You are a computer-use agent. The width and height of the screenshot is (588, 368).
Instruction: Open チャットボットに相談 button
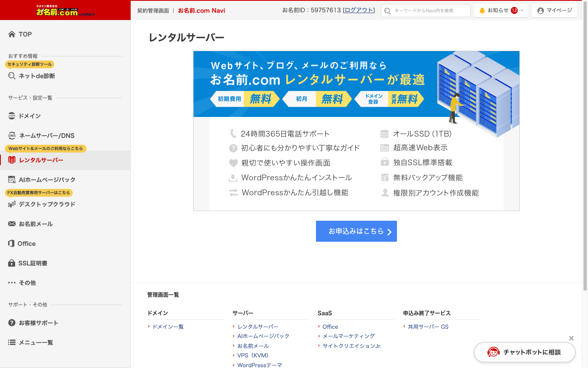point(525,352)
